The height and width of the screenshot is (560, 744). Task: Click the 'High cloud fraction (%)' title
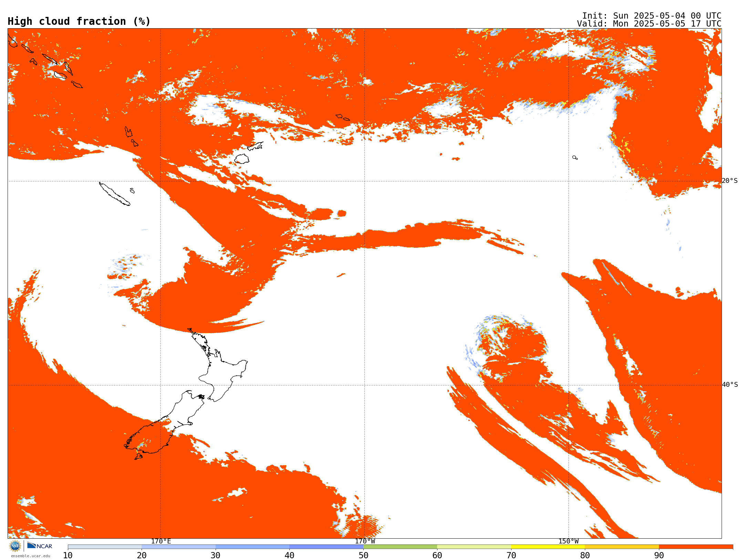[79, 21]
